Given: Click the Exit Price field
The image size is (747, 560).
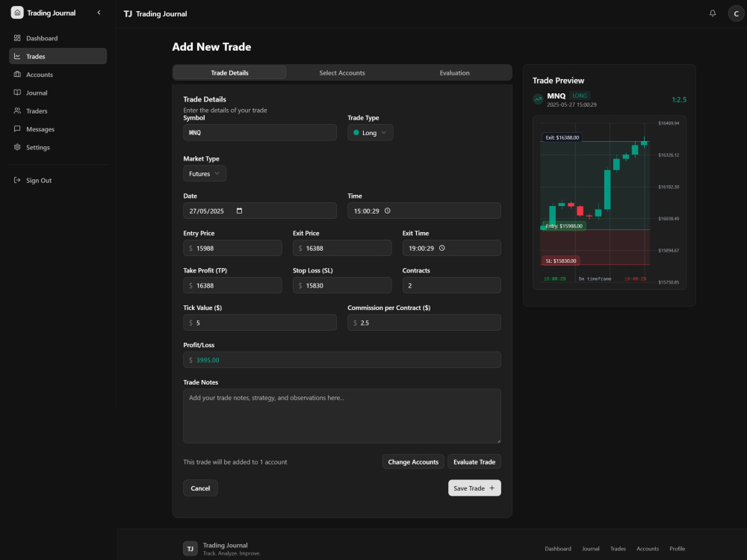Looking at the screenshot, I should coord(342,248).
